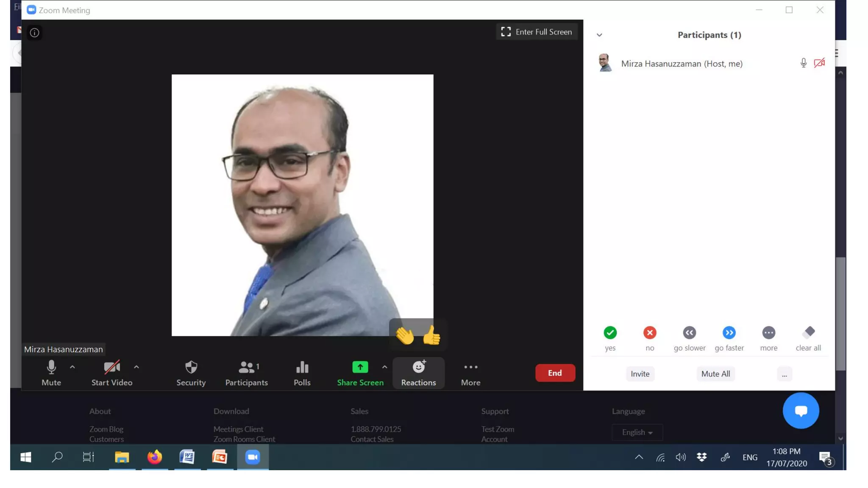The height and width of the screenshot is (488, 868).
Task: Collapse the Participants panel chevron
Action: pyautogui.click(x=599, y=35)
